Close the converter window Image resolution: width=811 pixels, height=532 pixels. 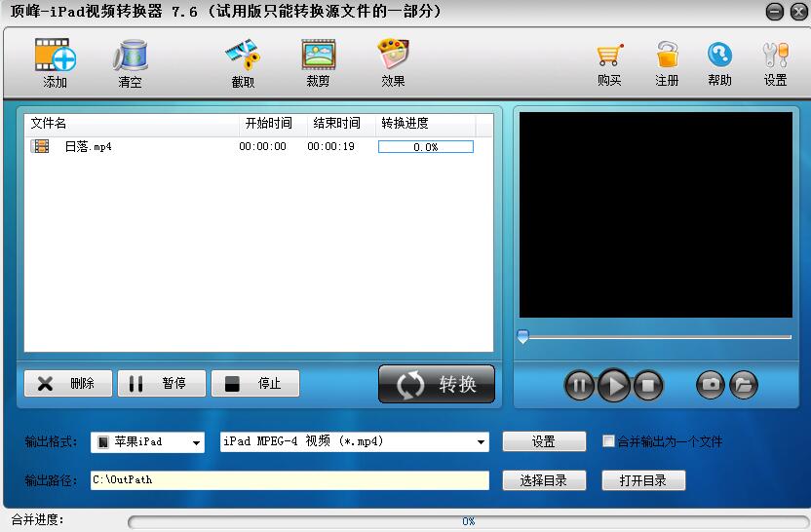click(799, 12)
